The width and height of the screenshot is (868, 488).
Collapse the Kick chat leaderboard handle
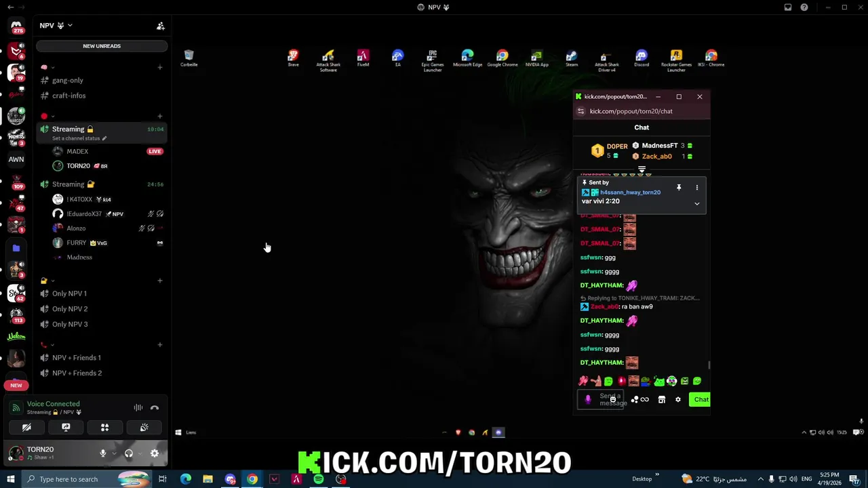642,170
